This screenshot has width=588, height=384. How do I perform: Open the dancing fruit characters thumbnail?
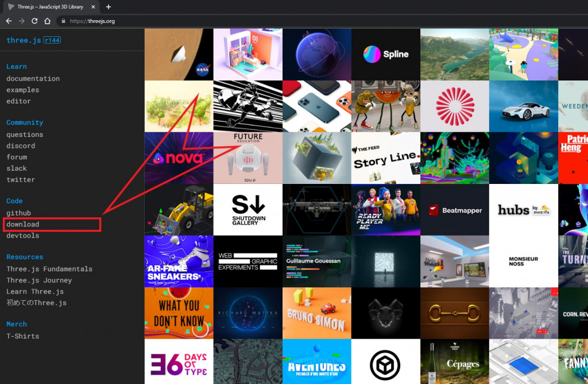[x=386, y=106]
